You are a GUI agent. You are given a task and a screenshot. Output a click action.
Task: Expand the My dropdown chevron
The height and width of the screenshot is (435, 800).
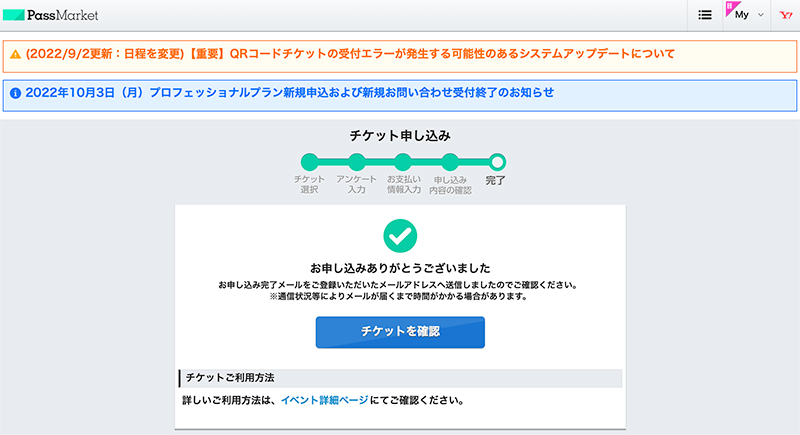pos(760,15)
